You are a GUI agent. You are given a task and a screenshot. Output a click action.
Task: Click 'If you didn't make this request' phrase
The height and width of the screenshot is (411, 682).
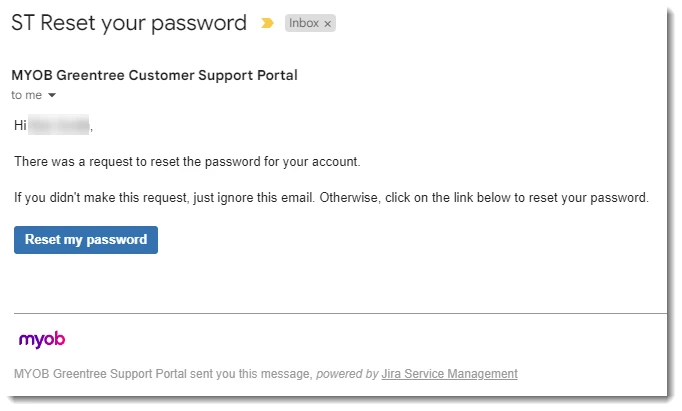[101, 198]
